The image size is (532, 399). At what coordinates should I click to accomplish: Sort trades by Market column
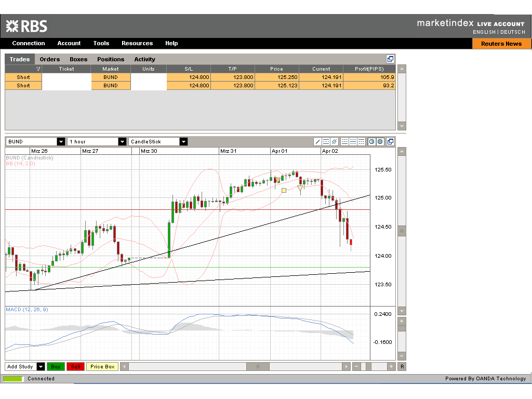pos(111,69)
